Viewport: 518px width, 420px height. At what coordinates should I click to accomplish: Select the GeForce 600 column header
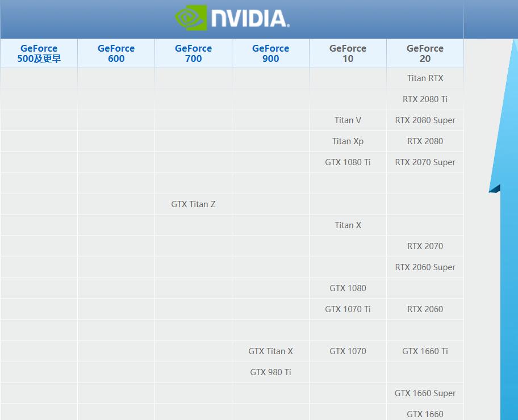116,53
